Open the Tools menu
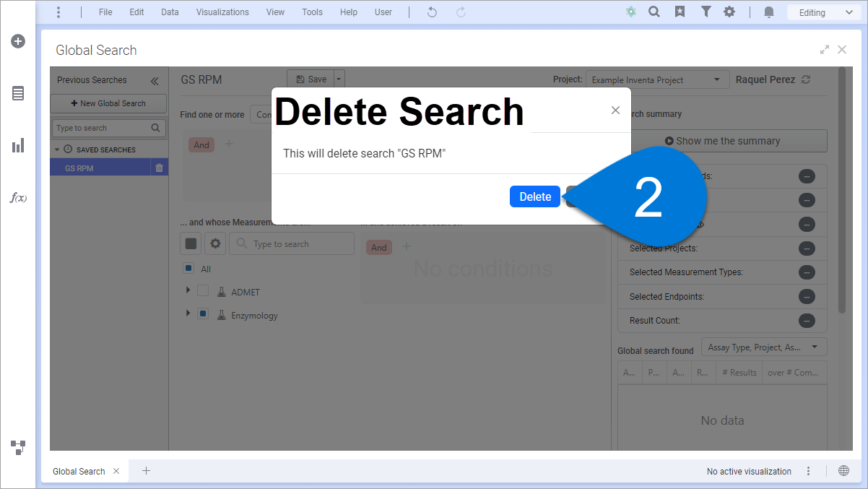868x489 pixels. (312, 12)
